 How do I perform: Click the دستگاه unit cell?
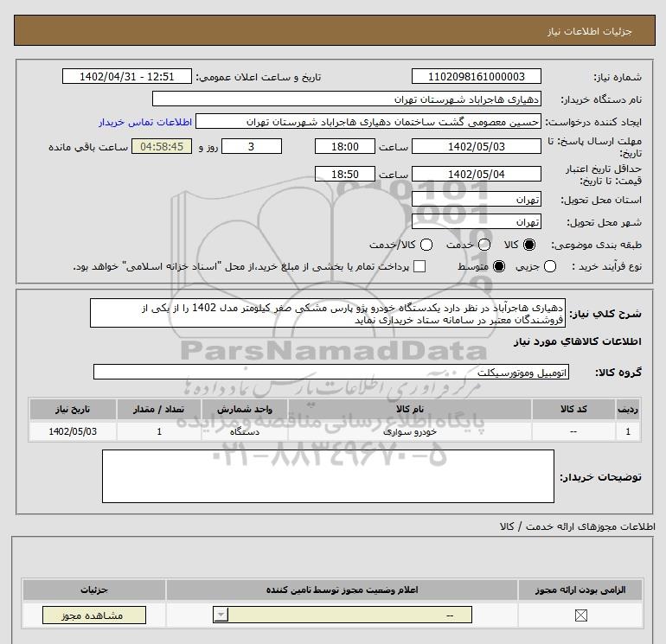pos(245,431)
